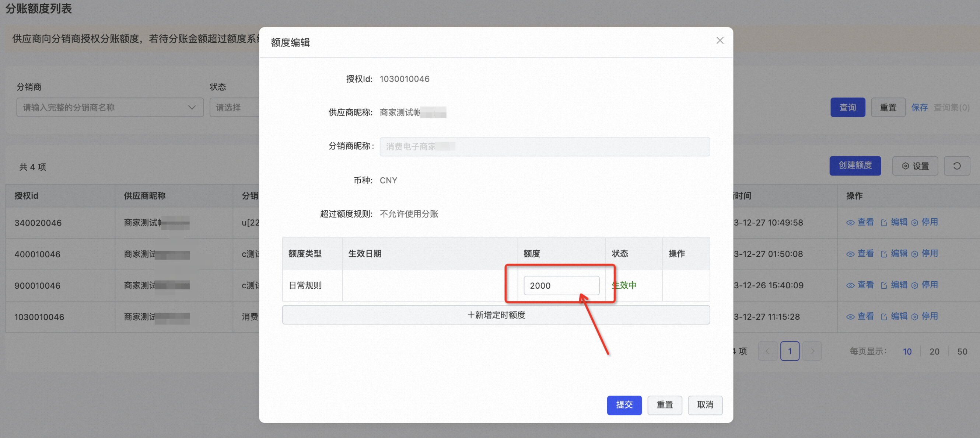Close the 额度编辑 dialog
The image size is (980, 438).
[720, 41]
